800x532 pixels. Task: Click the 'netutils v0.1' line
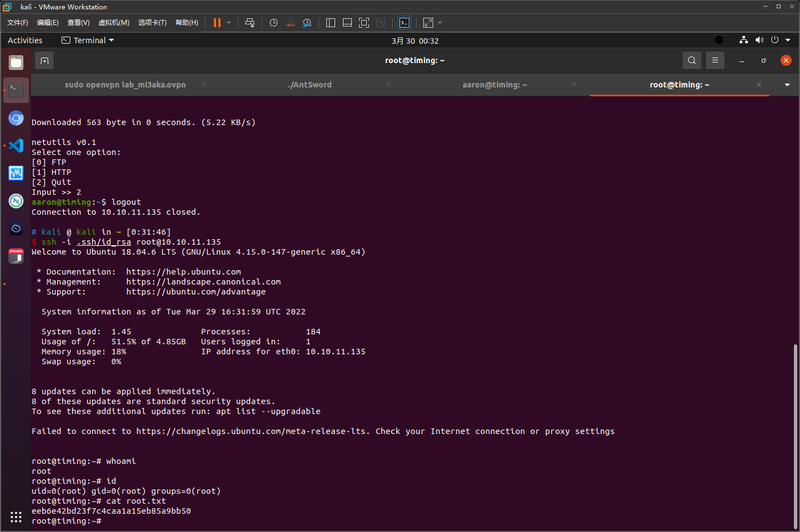tap(64, 142)
